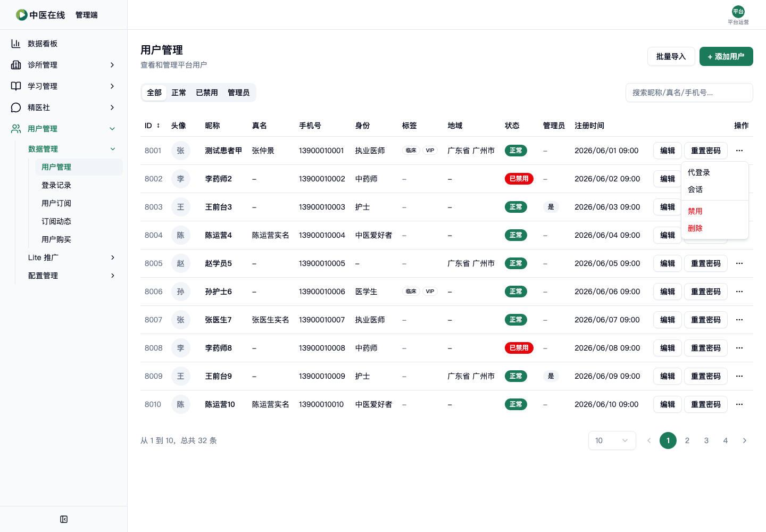The height and width of the screenshot is (532, 766).
Task: Open more actions for user 8006
Action: pyautogui.click(x=739, y=292)
